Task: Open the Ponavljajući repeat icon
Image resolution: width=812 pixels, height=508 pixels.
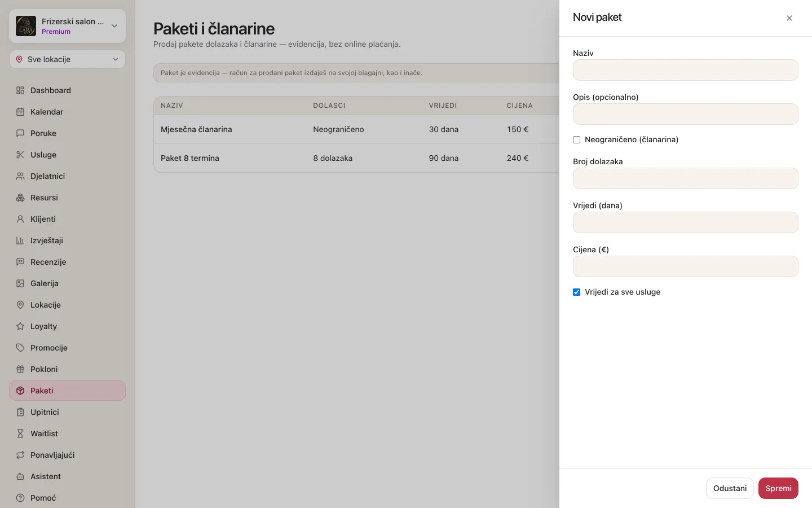Action: (20, 455)
